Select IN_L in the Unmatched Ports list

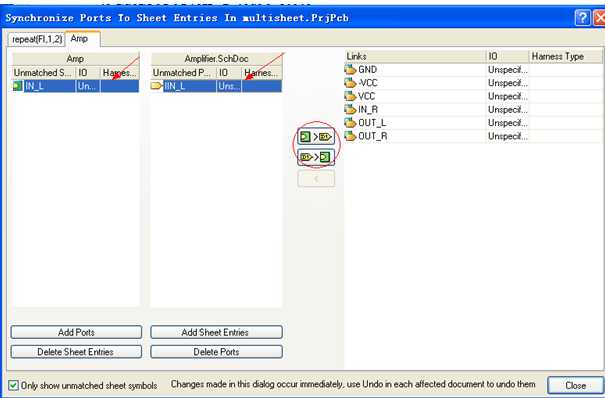[216, 86]
